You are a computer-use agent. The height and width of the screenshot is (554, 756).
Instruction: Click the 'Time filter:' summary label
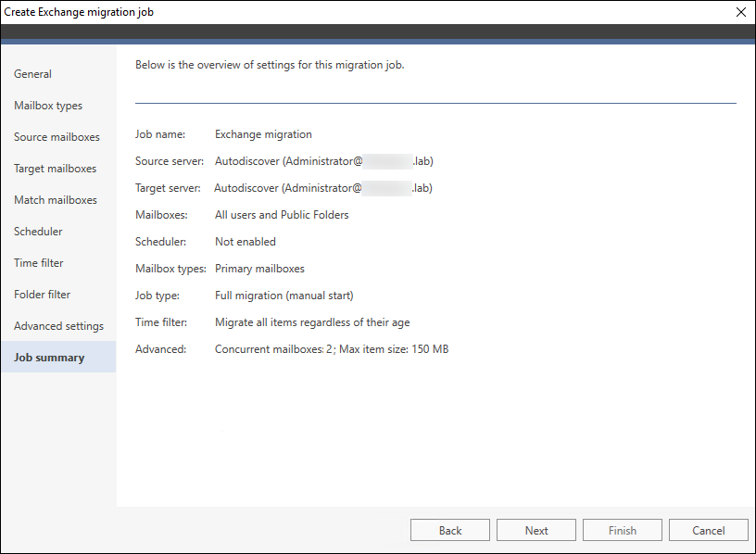[161, 322]
